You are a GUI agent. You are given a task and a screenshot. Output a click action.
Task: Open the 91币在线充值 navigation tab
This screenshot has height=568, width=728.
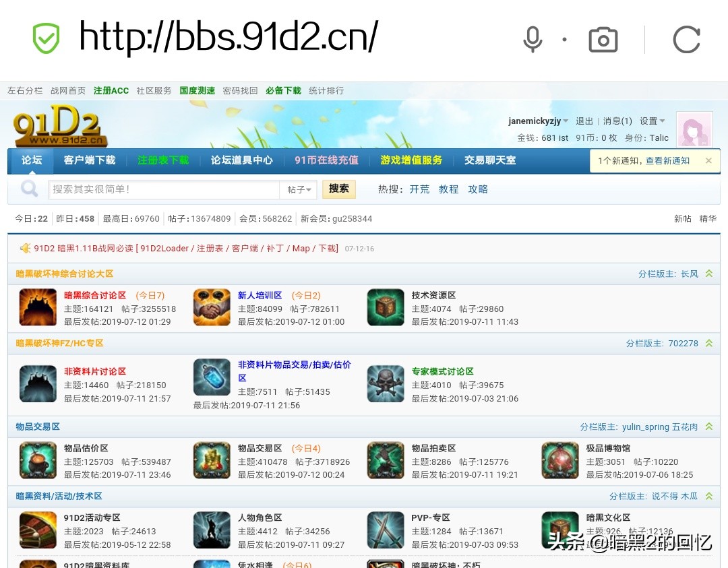click(x=326, y=160)
